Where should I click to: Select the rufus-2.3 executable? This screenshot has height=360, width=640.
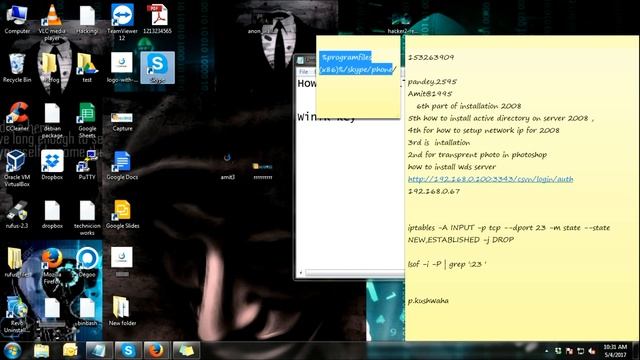click(x=17, y=214)
